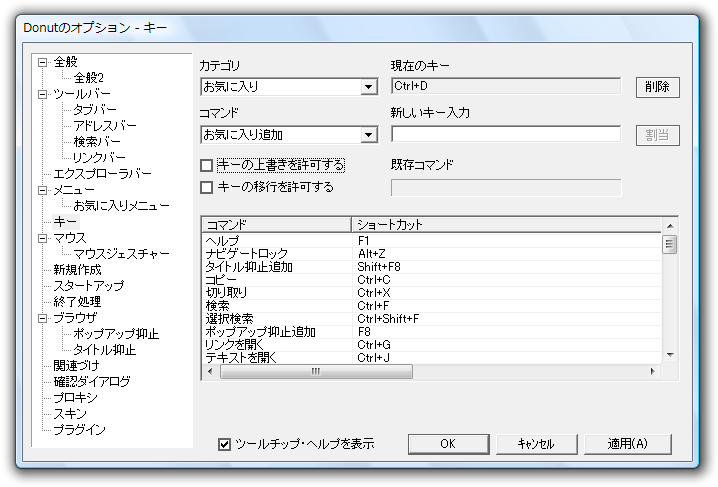Enable キーの上書きを許可する checkbox

(x=207, y=165)
